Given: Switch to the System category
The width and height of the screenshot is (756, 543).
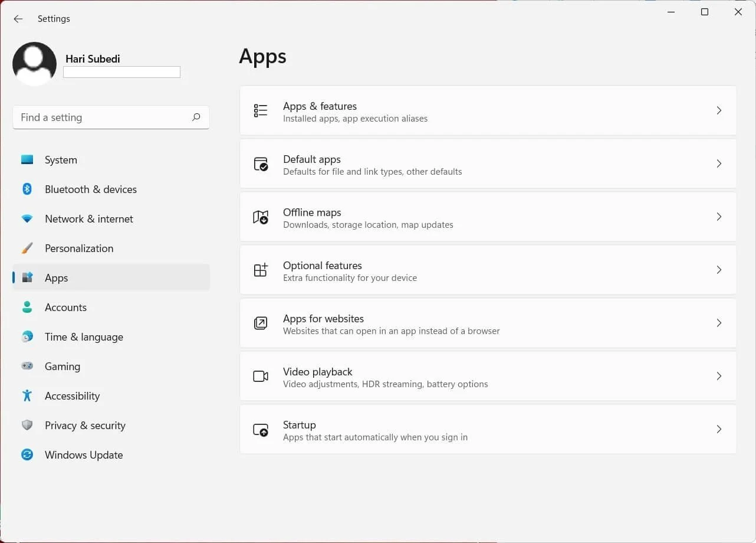Looking at the screenshot, I should point(61,159).
